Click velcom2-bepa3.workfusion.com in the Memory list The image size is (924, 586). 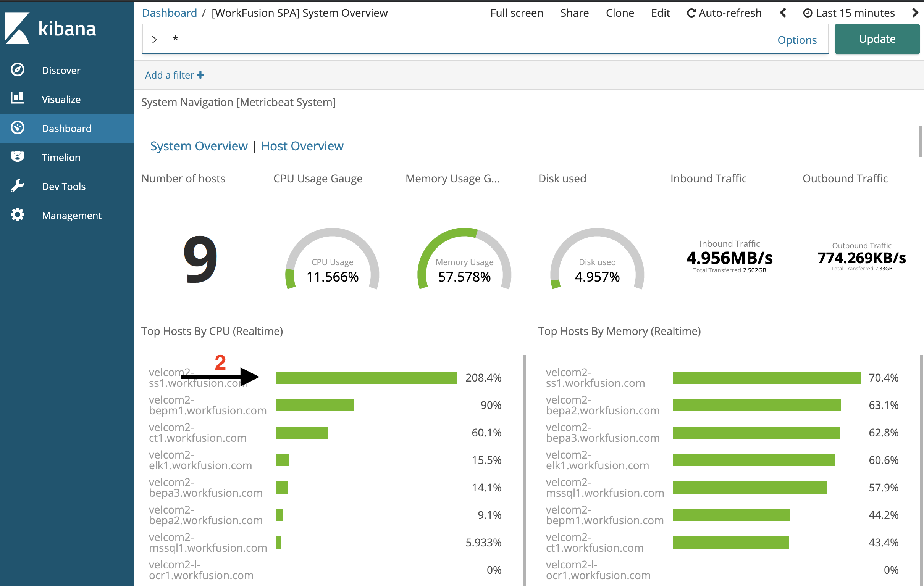pos(603,433)
